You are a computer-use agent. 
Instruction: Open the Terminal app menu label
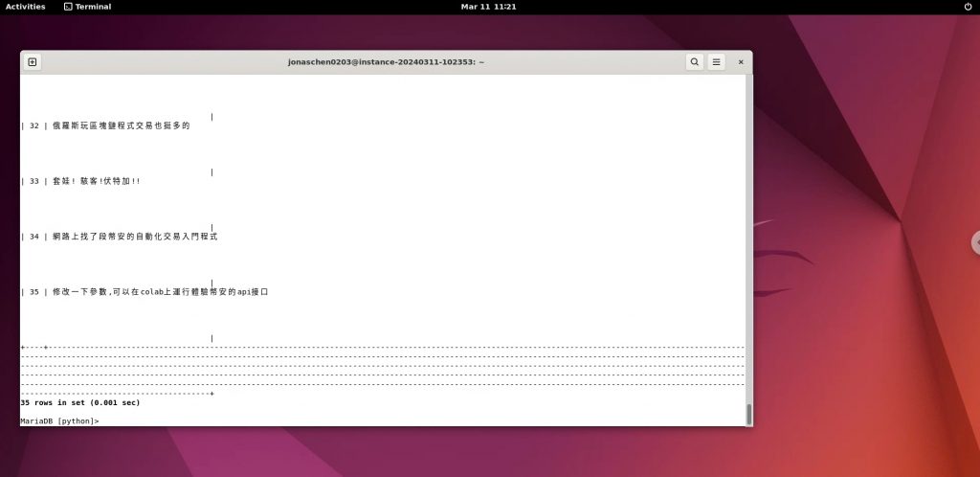[x=93, y=7]
